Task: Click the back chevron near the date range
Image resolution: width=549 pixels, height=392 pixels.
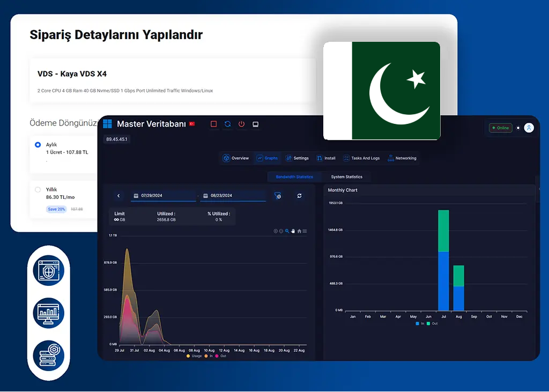Action: (118, 196)
